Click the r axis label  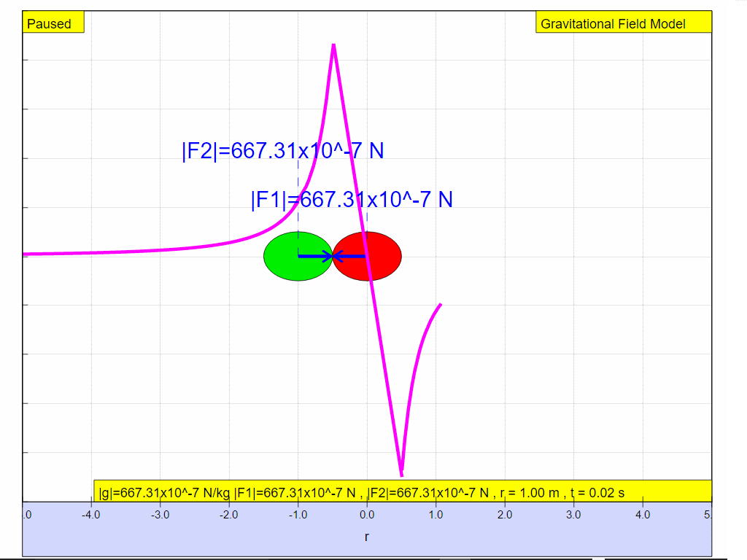366,537
